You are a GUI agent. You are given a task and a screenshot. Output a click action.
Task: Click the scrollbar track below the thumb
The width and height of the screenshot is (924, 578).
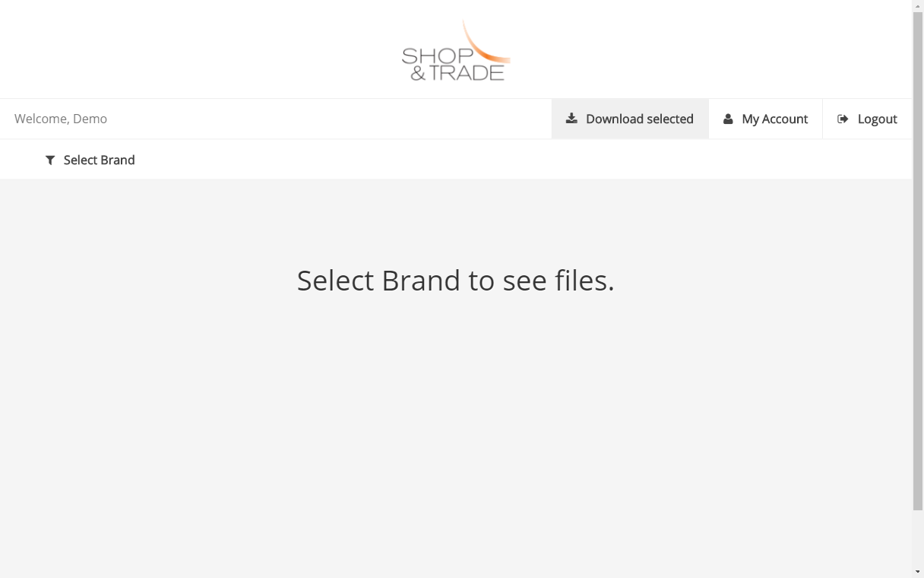tap(918, 538)
